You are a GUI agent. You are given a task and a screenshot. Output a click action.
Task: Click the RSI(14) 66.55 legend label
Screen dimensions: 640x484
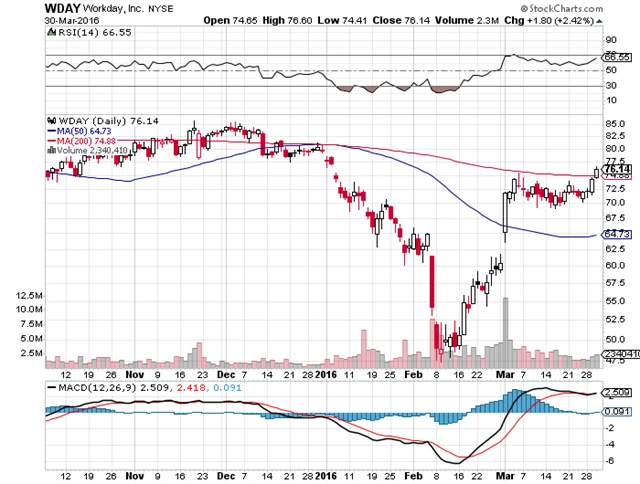95,32
